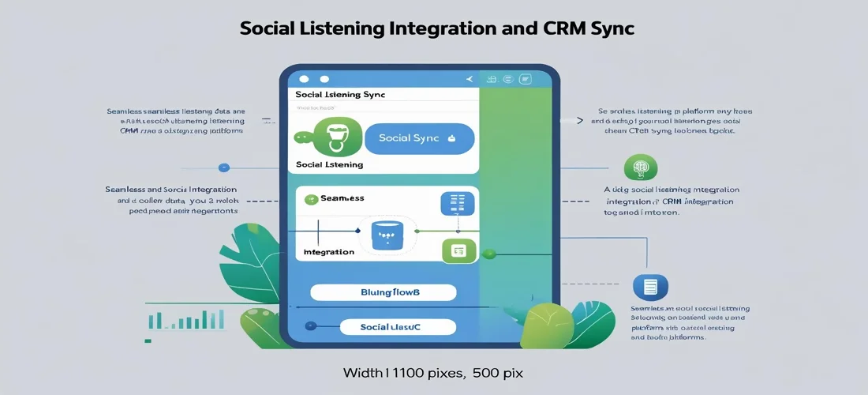Click the lock icon inside Social Sync
This screenshot has height=395, width=868.
[451, 138]
